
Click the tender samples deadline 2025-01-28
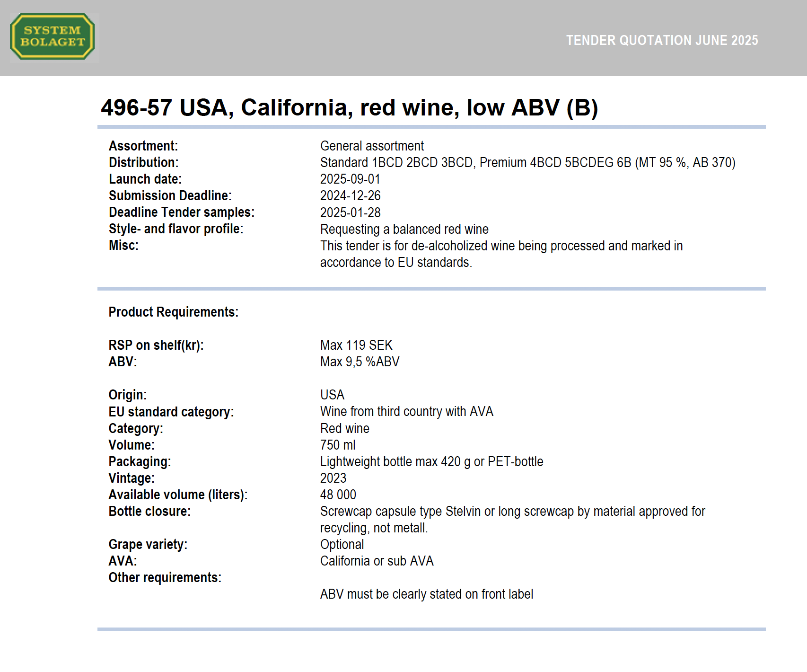(350, 212)
